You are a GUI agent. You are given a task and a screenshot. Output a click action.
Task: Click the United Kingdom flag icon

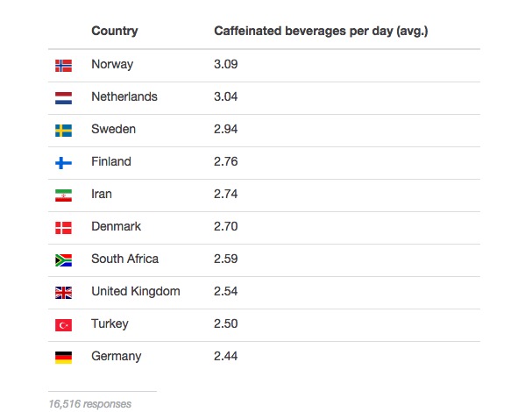click(63, 292)
